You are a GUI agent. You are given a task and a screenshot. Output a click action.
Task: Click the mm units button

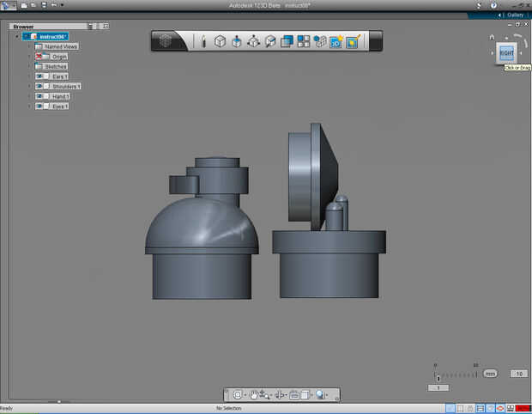coord(490,374)
